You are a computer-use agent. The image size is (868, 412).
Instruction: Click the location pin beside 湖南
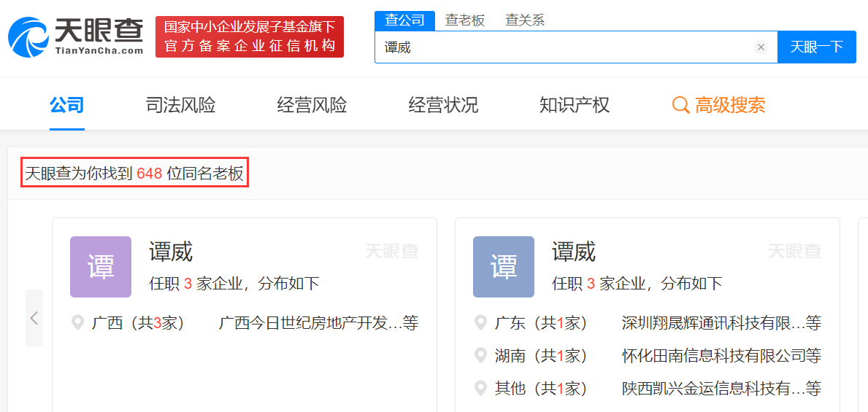tap(481, 356)
